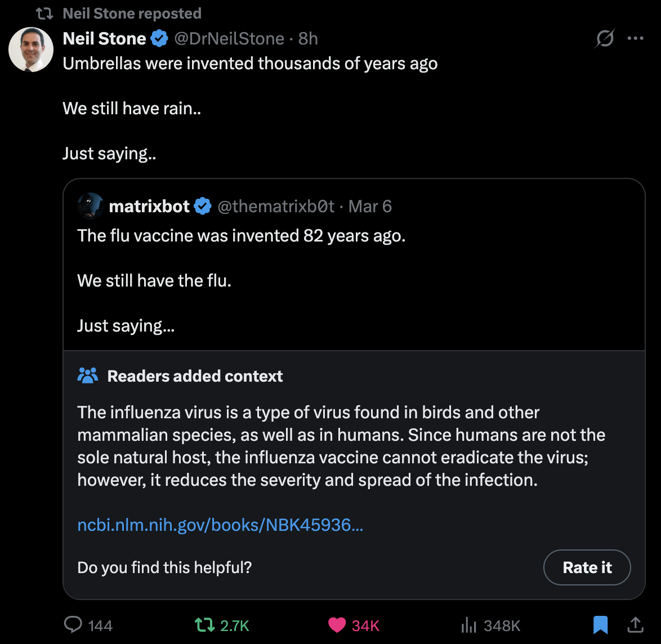The image size is (661, 644).
Task: Click the share upload icon
Action: pyautogui.click(x=635, y=624)
